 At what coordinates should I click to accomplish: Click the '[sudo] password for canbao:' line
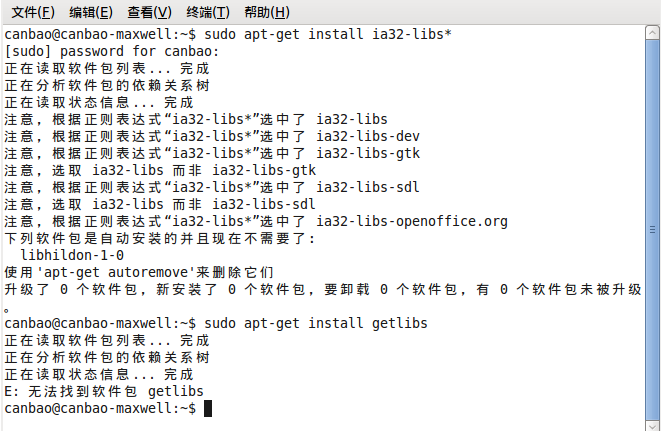112,51
